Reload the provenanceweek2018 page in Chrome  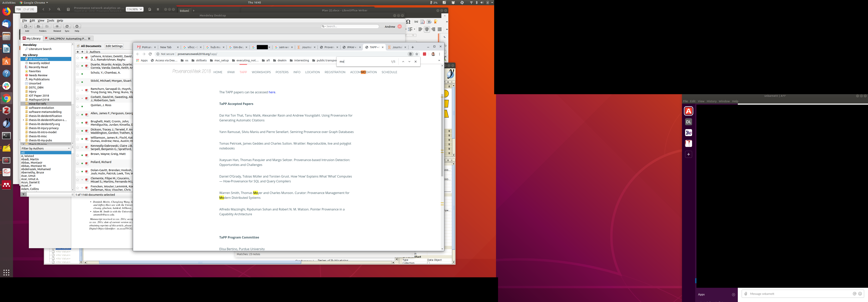tap(150, 54)
